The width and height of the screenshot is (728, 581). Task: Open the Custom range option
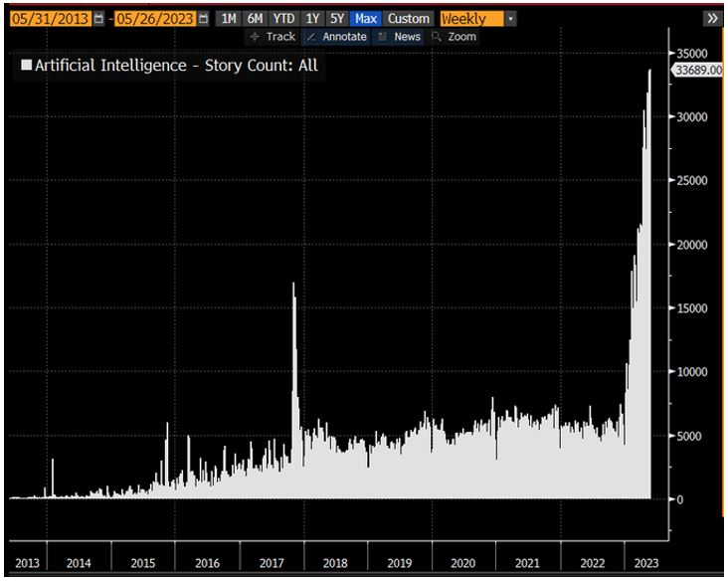(409, 19)
